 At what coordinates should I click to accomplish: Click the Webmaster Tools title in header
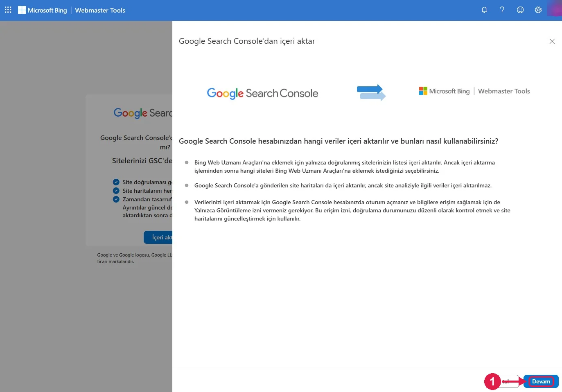pos(100,10)
